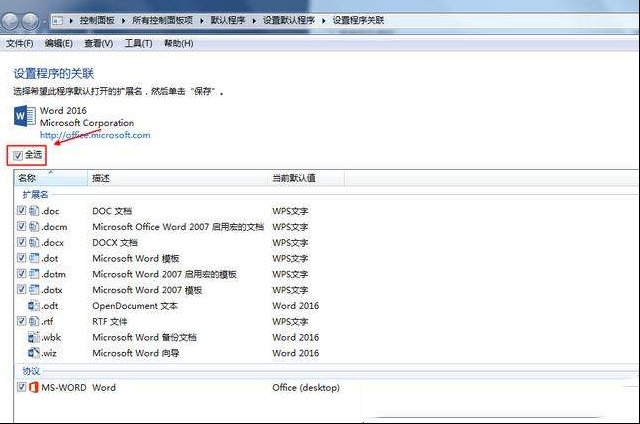Click the Word 2016 program icon
Image resolution: width=640 pixels, height=424 pixels.
(x=24, y=116)
